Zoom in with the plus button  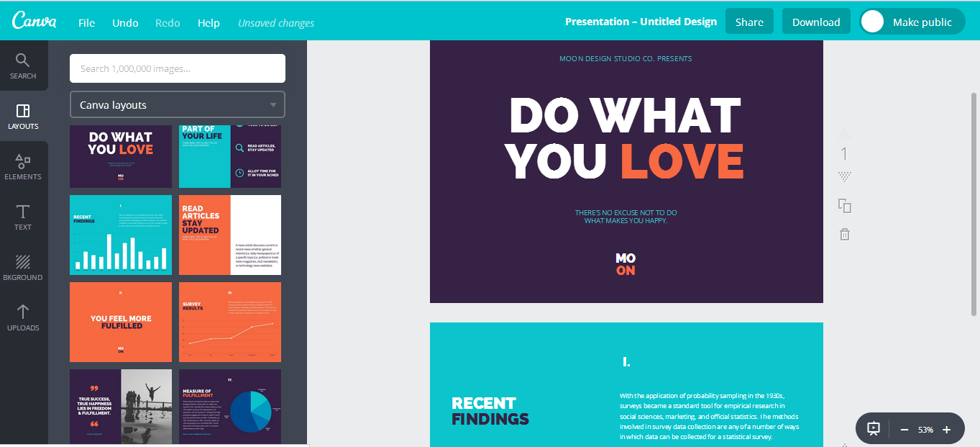(946, 430)
